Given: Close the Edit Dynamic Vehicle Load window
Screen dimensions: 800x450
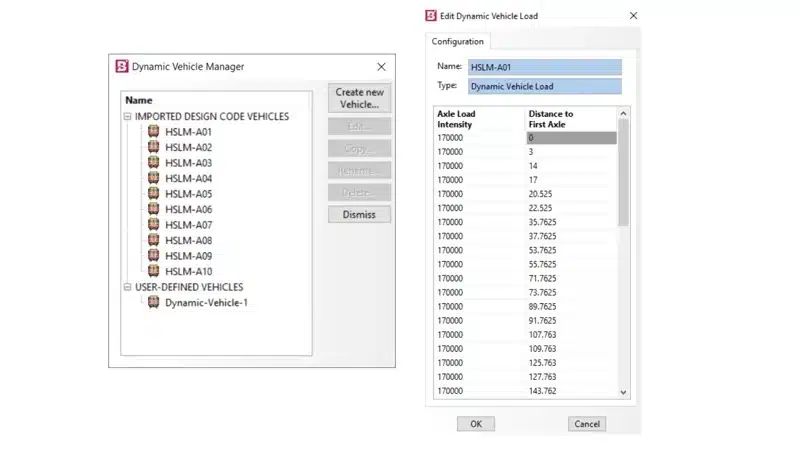Looking at the screenshot, I should click(x=633, y=16).
